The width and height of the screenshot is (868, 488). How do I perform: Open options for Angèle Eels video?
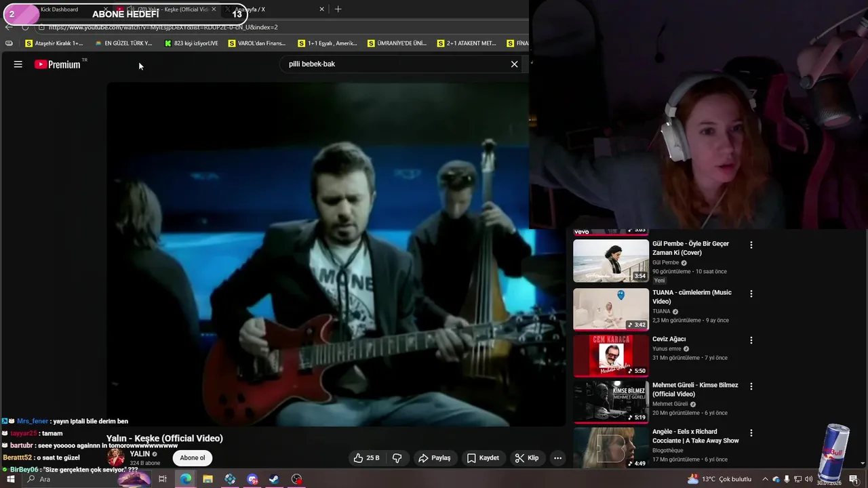click(x=751, y=432)
